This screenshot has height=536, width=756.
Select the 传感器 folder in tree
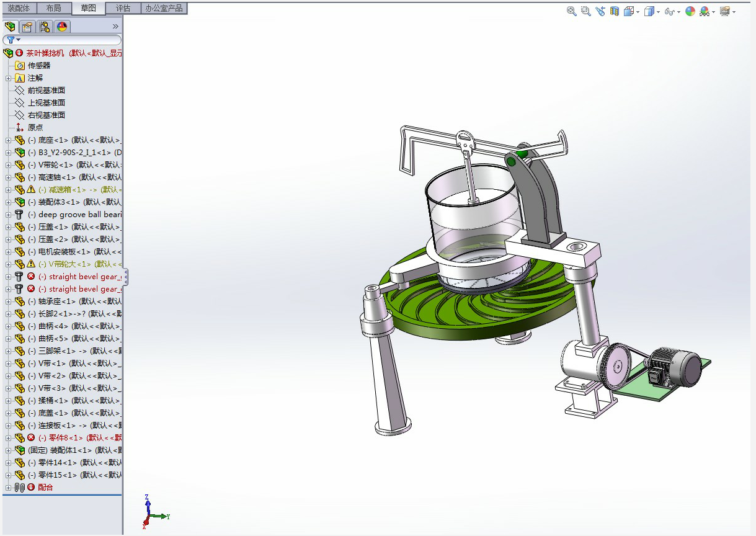39,66
